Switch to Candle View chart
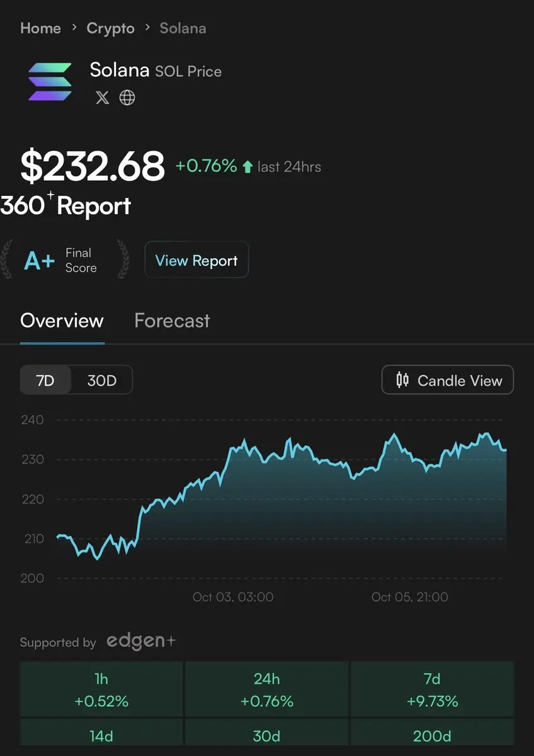This screenshot has width=534, height=756. pyautogui.click(x=448, y=381)
